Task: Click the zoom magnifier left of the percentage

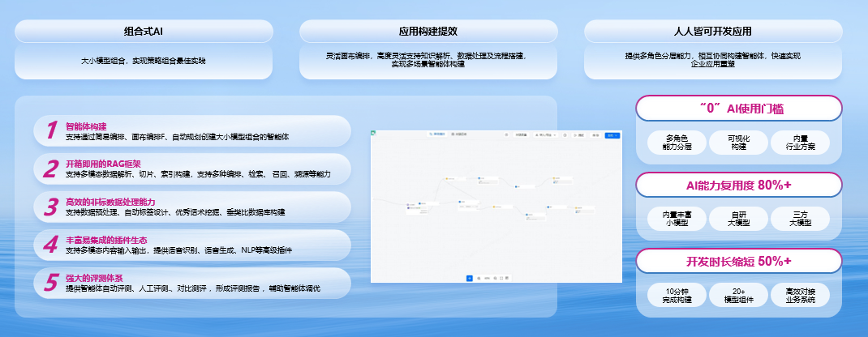Action: pyautogui.click(x=479, y=278)
